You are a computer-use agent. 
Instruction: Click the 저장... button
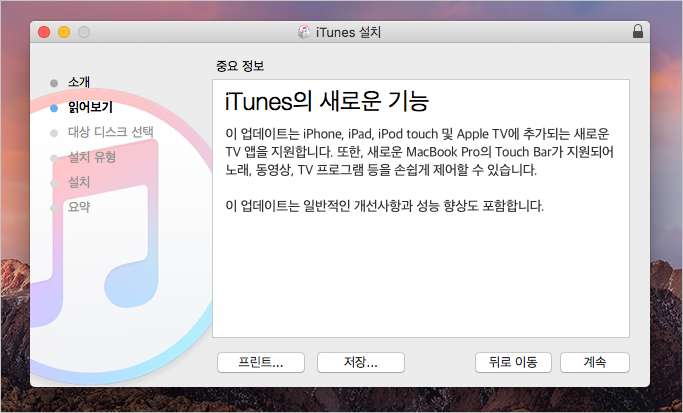click(361, 362)
